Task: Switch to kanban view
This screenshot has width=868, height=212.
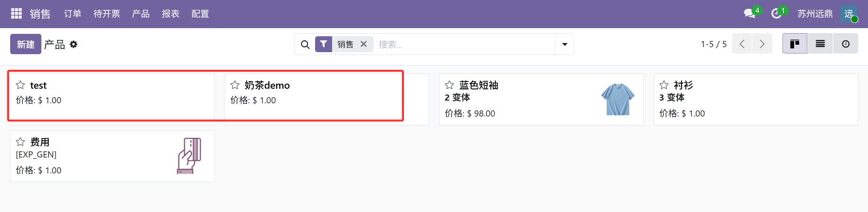Action: [795, 44]
